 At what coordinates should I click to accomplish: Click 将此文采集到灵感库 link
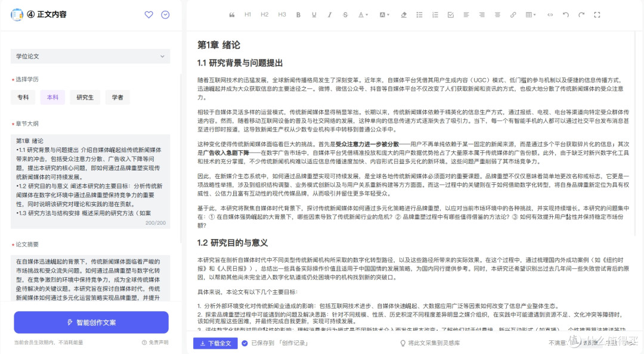[434, 343]
